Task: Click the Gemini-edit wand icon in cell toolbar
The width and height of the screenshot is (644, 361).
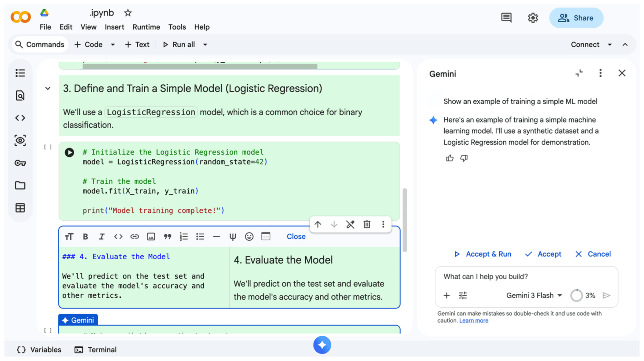Action: click(350, 224)
